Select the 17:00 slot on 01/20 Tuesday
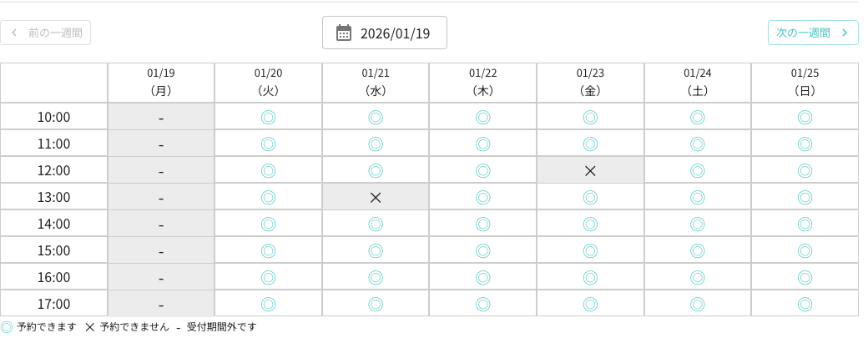868x343 pixels. tap(268, 304)
